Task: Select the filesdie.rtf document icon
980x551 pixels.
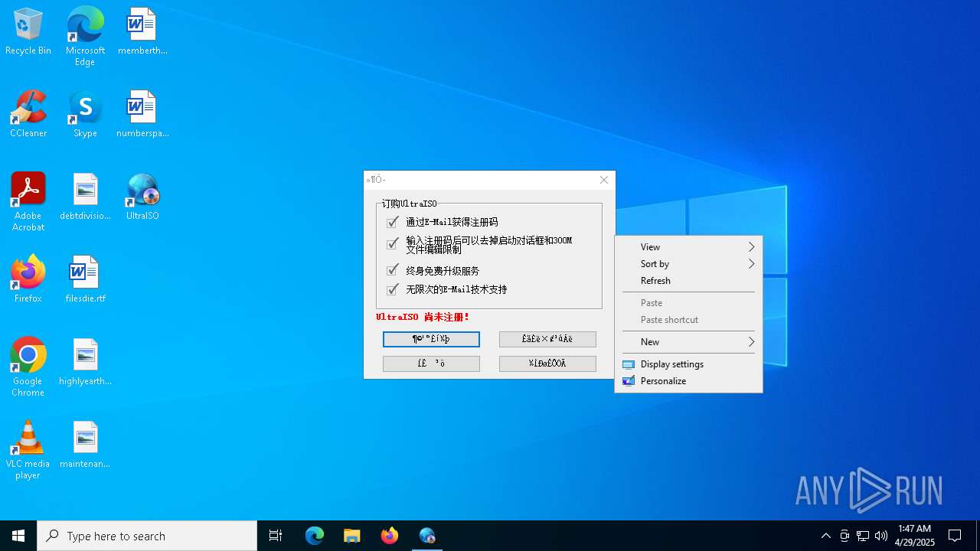Action: 85,280
